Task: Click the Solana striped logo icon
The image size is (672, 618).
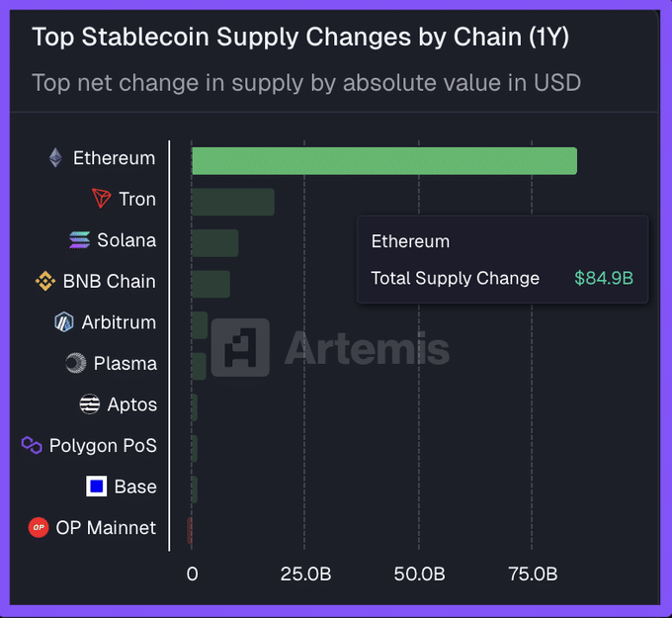Action: pos(80,240)
